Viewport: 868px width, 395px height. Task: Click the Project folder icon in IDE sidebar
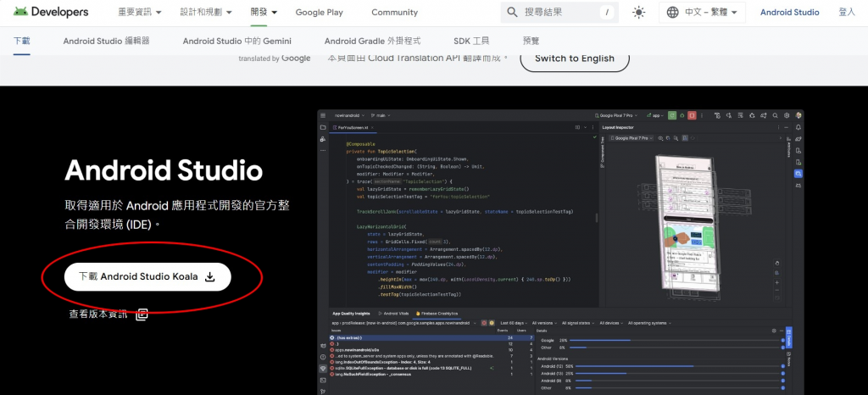pos(323,127)
